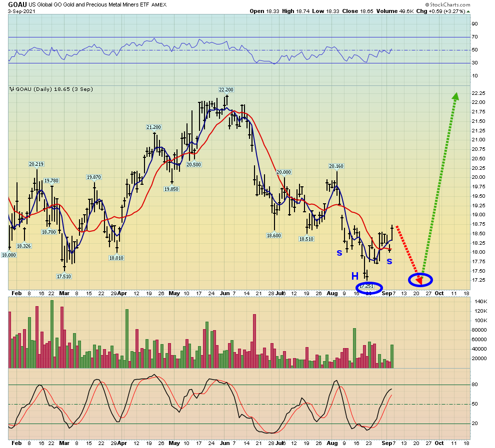Click the 20.160 August high label
The image size is (495, 448).
[x=336, y=166]
